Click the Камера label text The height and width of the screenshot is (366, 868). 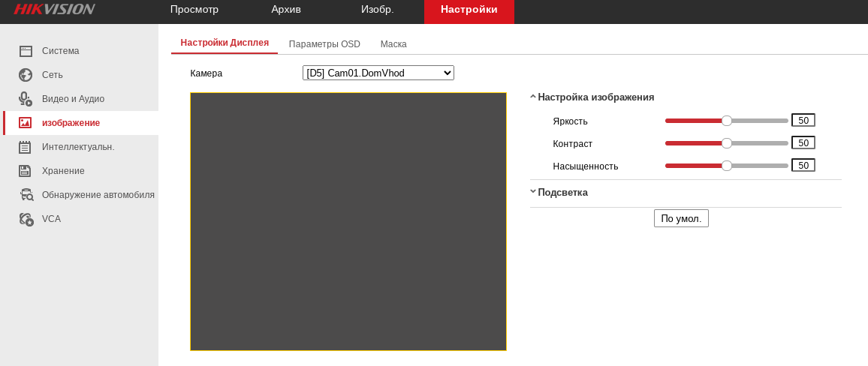click(x=206, y=73)
